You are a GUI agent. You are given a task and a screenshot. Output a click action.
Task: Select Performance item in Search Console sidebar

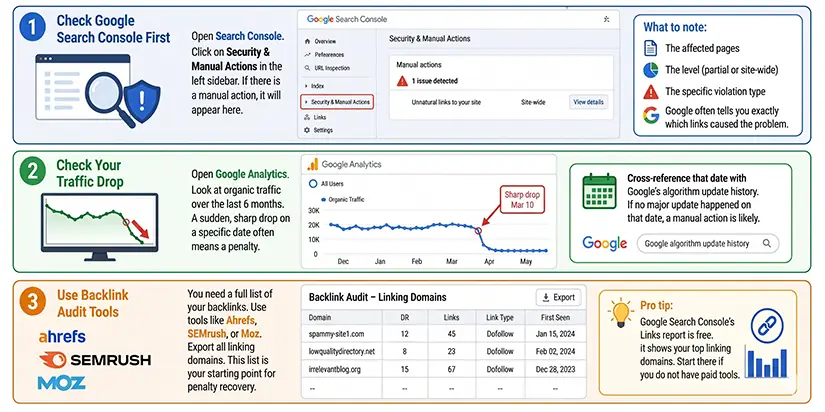click(324, 55)
